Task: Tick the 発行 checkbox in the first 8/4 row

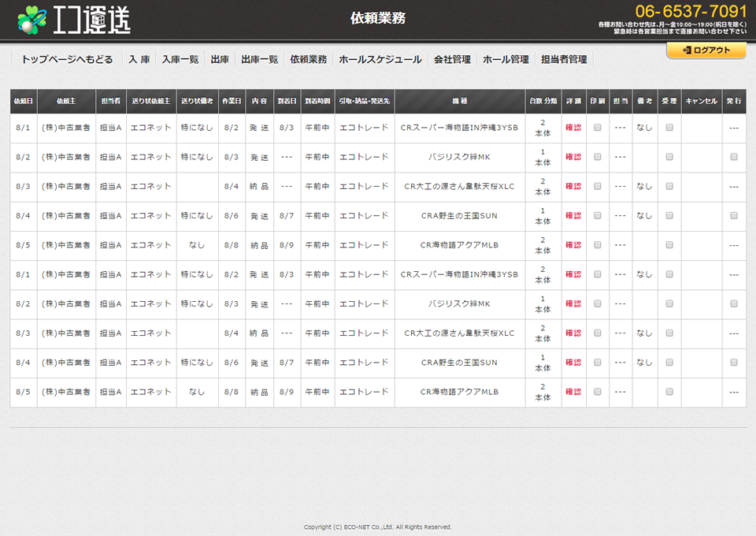Action: pos(734,216)
